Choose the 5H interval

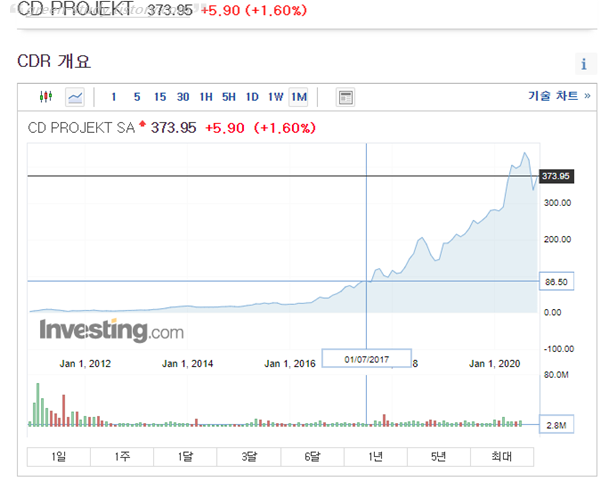[x=229, y=97]
